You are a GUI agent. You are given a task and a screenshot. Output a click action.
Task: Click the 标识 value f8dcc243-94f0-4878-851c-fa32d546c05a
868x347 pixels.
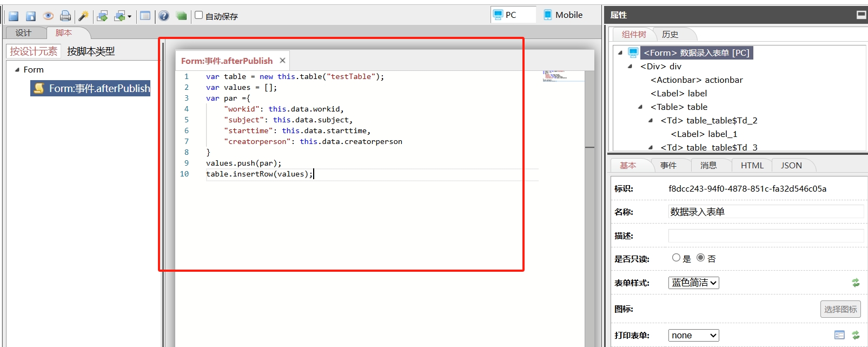tap(747, 188)
